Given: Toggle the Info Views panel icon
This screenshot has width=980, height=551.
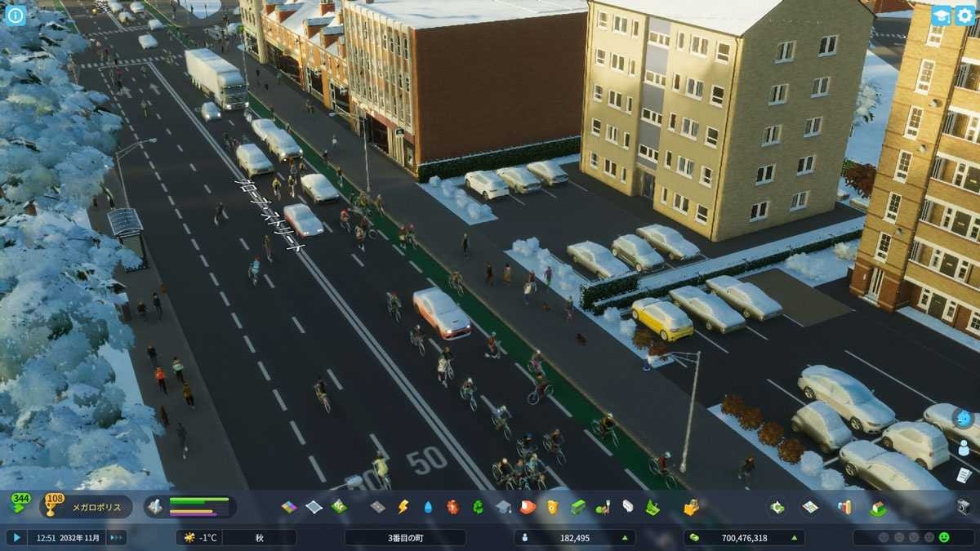Looking at the screenshot, I should click(16, 16).
